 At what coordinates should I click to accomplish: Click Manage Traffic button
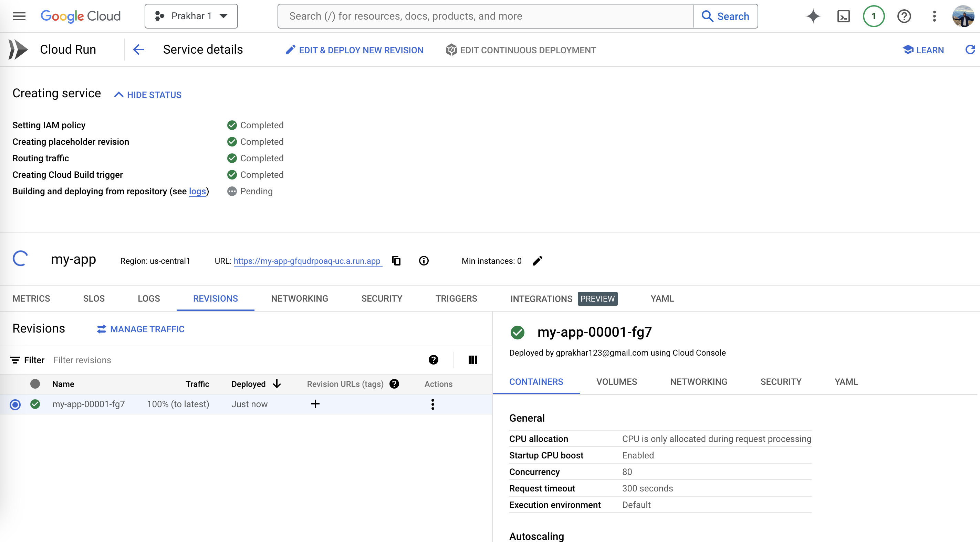[141, 329]
